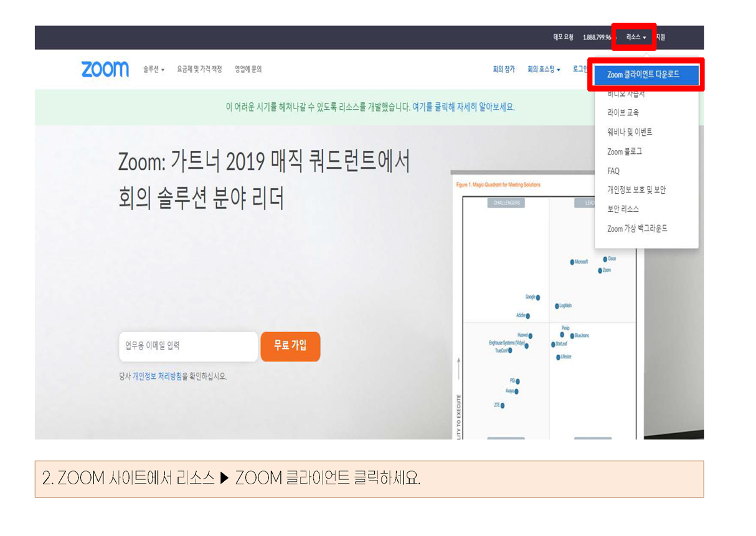Select Zoom 클라이언트 다운로드 menu item

(643, 75)
